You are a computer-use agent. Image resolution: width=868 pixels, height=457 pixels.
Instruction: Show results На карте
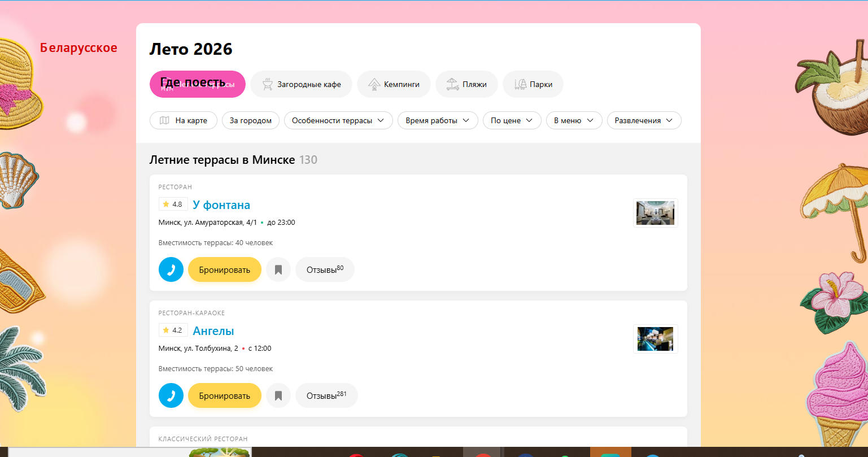pos(184,120)
